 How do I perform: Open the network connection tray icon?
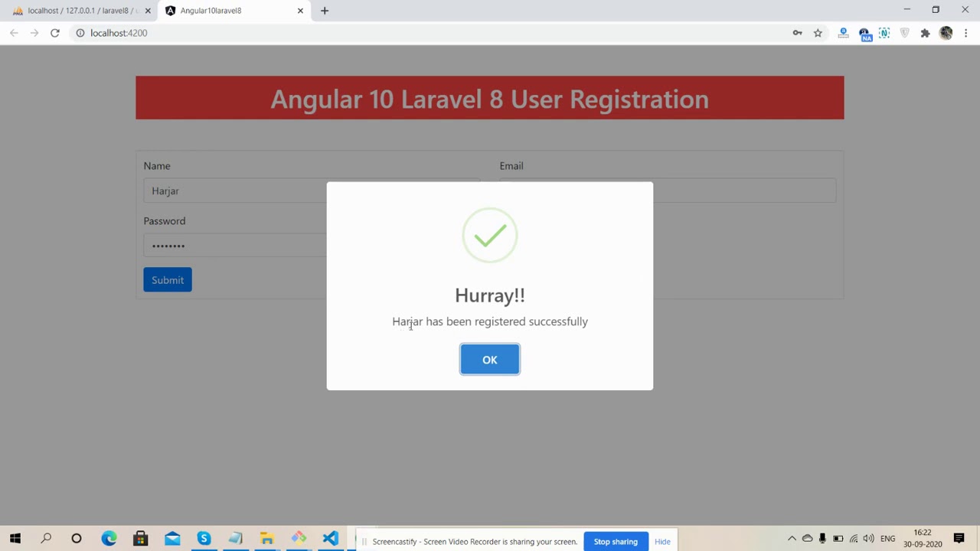click(854, 539)
